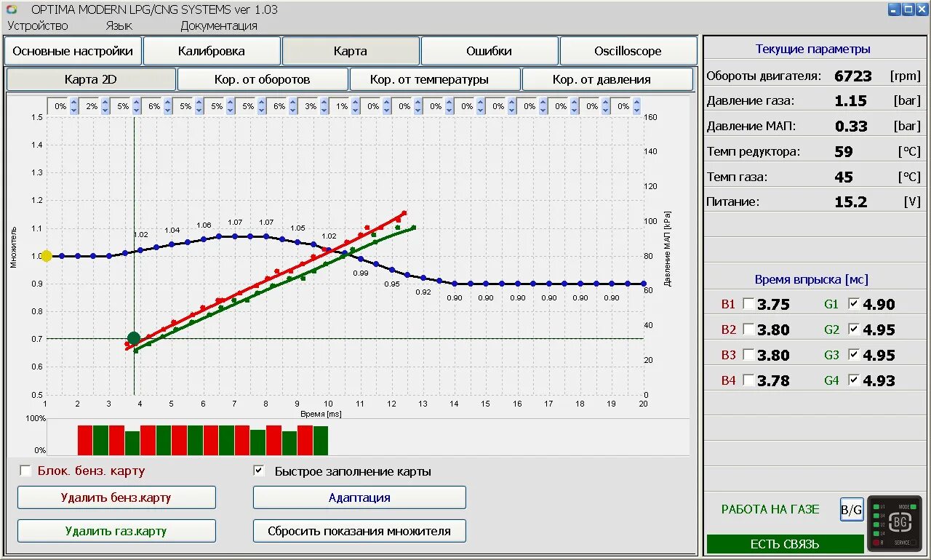Click the MODE LED on the BG switch
Screen dimensions: 931x560
pos(914,507)
